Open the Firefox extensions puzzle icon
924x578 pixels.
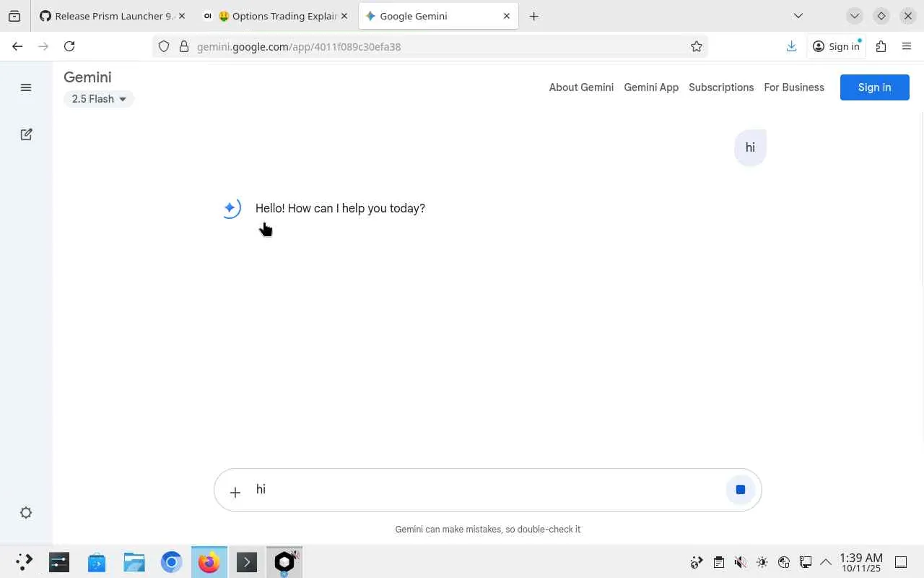[881, 46]
